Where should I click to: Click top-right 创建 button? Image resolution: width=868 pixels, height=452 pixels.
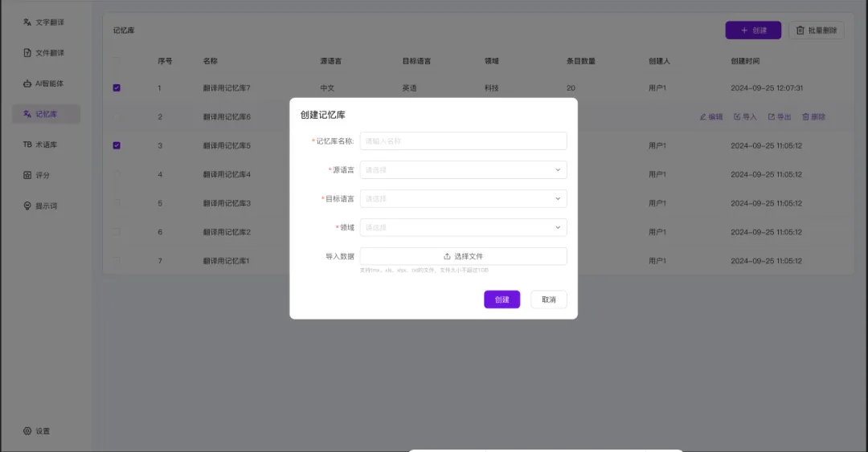753,31
